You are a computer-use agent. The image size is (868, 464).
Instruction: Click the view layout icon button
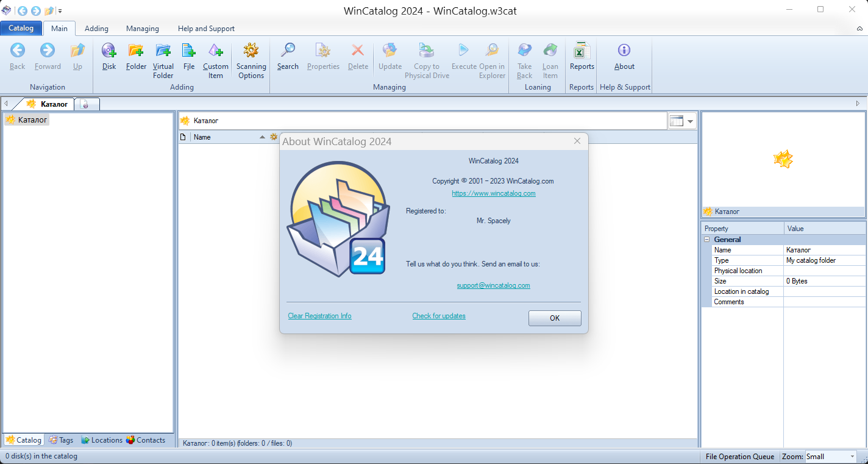[677, 121]
